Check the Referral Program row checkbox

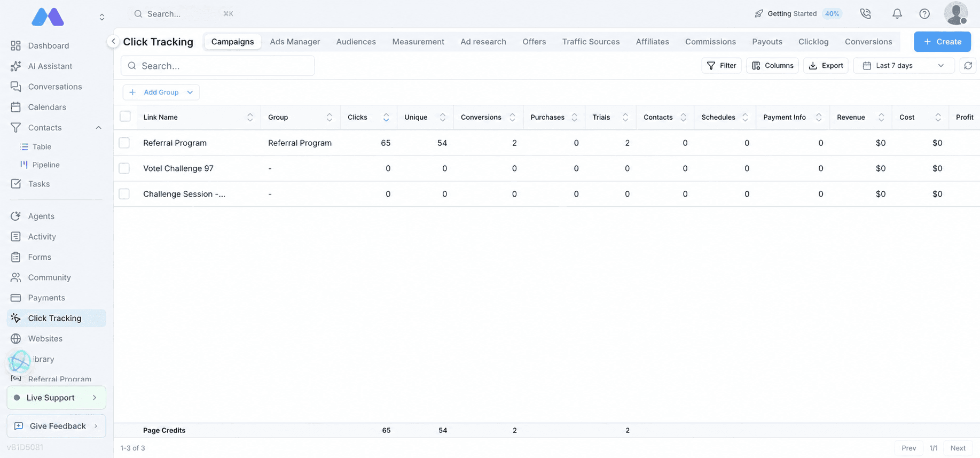point(124,143)
